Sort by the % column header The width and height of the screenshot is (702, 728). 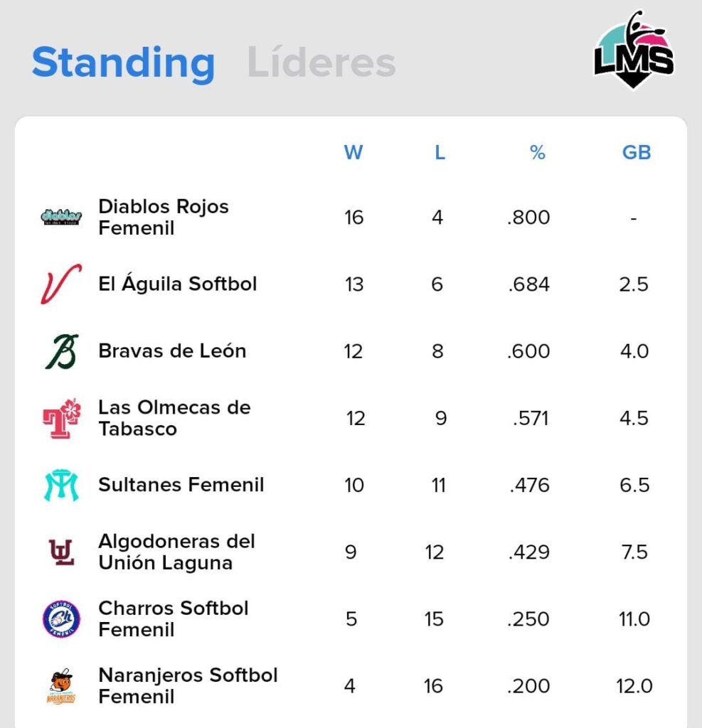538,152
